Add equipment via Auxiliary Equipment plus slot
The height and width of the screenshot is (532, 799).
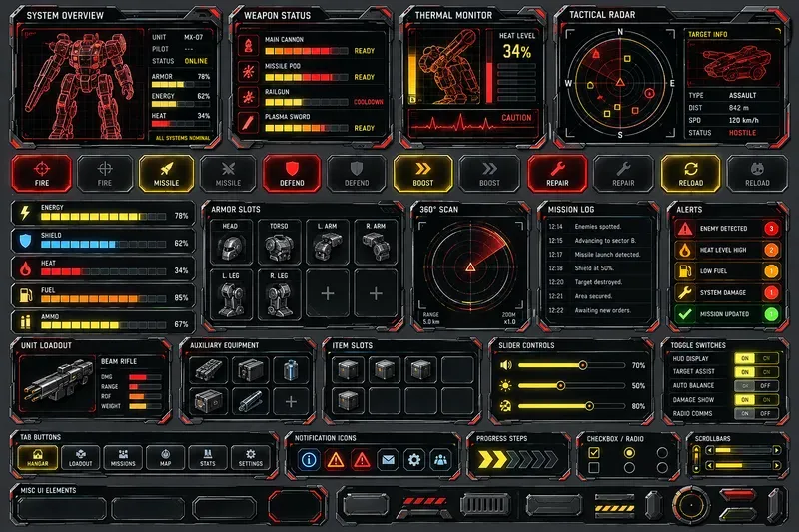tap(291, 402)
